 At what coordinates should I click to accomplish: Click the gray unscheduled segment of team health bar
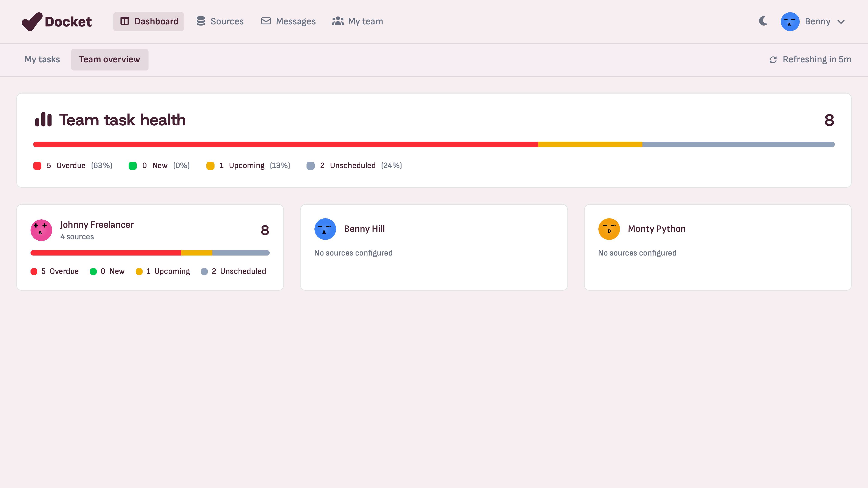[x=739, y=145]
